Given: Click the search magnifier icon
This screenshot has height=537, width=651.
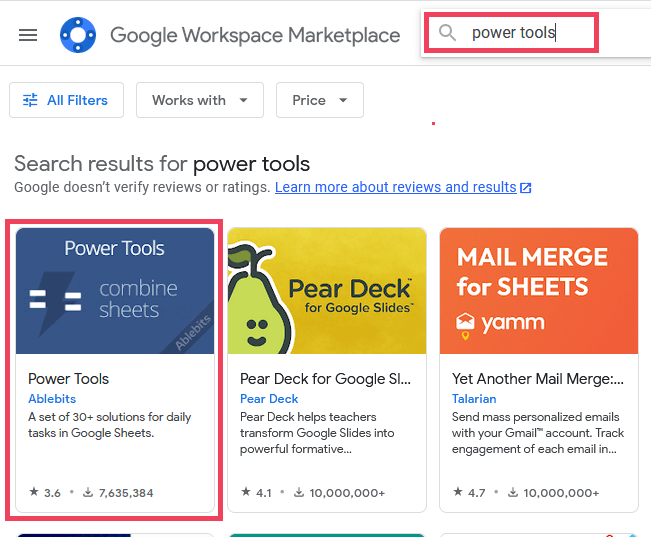Looking at the screenshot, I should (x=447, y=32).
